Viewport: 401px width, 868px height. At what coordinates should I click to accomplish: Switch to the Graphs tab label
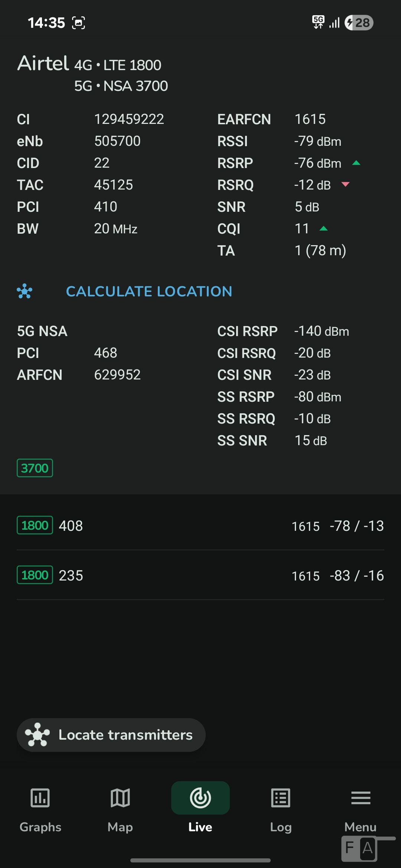point(40,827)
